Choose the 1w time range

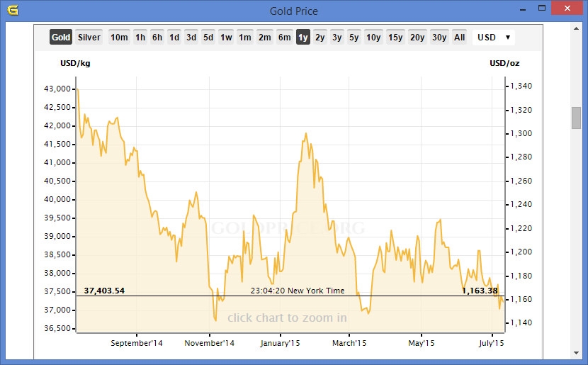click(226, 37)
